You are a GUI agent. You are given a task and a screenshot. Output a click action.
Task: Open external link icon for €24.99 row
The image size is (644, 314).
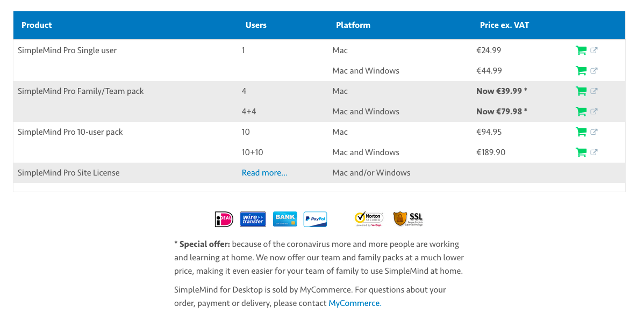(594, 50)
